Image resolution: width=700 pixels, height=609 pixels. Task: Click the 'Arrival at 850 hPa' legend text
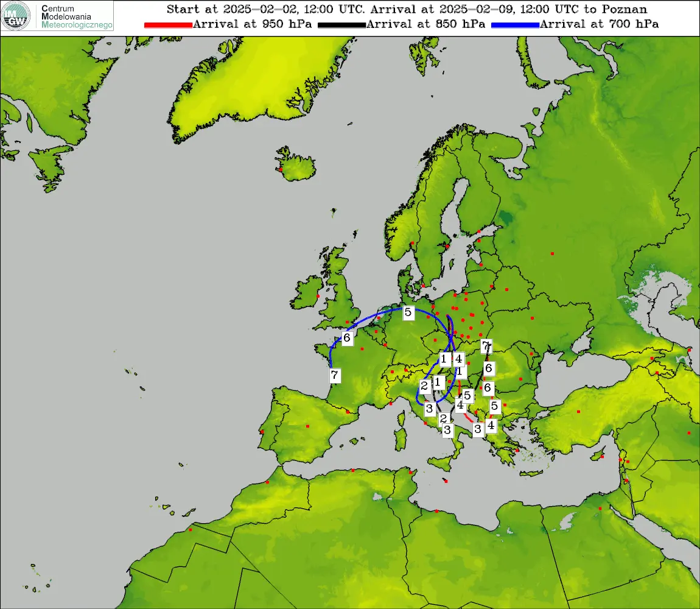[426, 24]
